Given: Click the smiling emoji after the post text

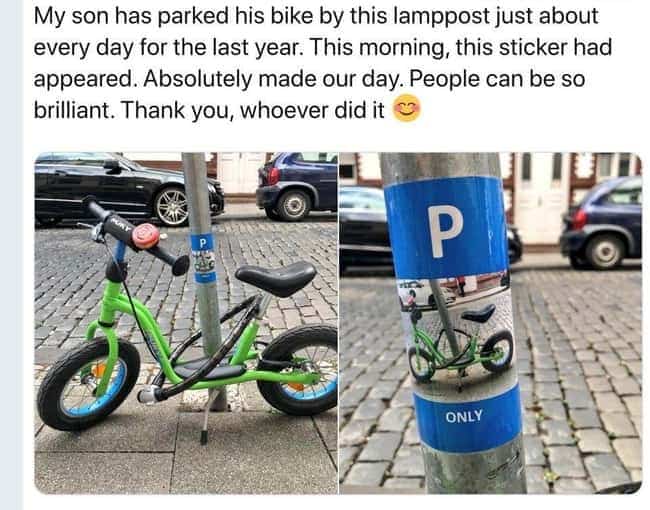Looking at the screenshot, I should coord(407,108).
